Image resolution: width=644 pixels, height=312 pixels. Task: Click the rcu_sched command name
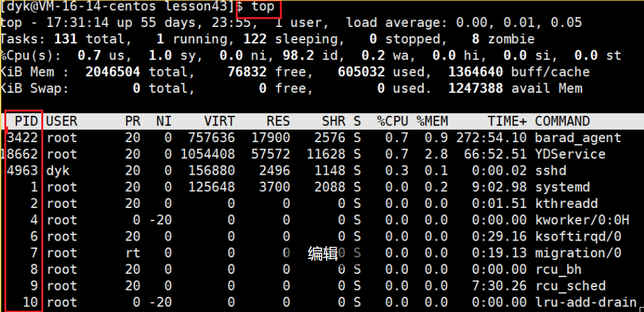[570, 286]
